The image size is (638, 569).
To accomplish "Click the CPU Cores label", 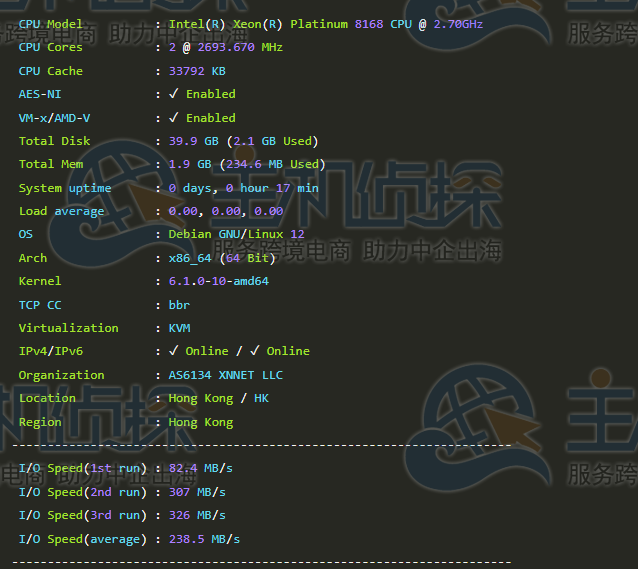I will point(50,47).
